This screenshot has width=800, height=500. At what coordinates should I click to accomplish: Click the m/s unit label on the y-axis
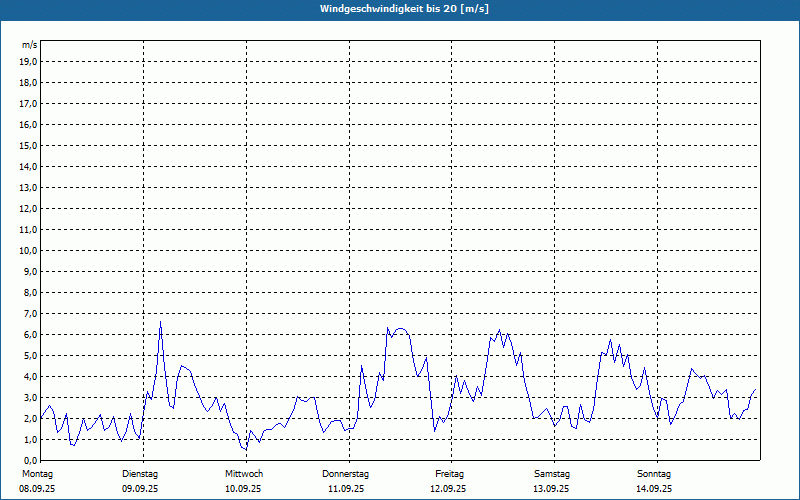point(30,45)
